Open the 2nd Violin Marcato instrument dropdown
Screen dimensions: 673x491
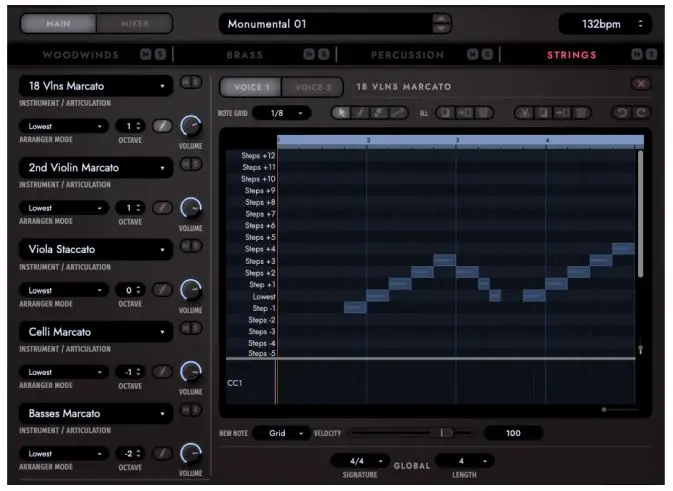(96, 167)
